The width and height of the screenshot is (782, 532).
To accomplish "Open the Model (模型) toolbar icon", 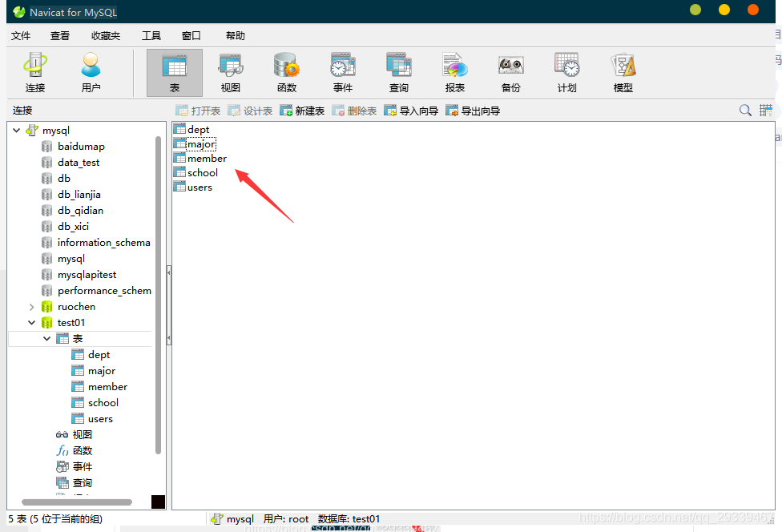I will 623,73.
